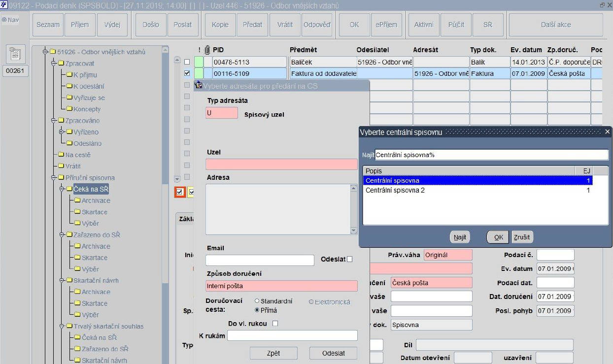This screenshot has width=613, height=364.
Task: Click the Předmět column header
Action: 303,50
